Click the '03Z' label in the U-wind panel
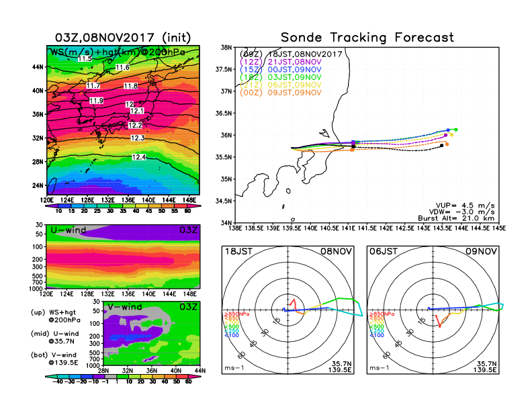Screen dimensions: 532x411 pyautogui.click(x=188, y=230)
